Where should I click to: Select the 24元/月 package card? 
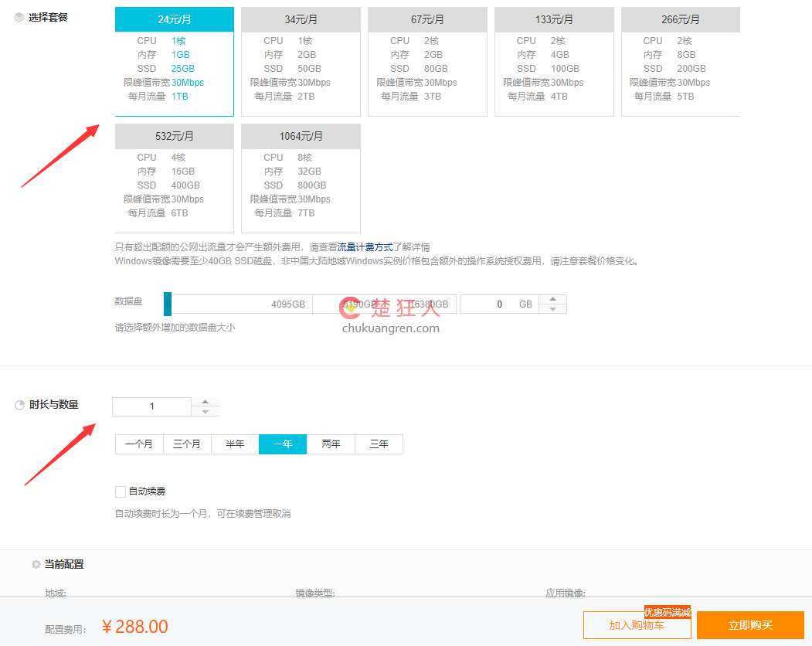[x=174, y=62]
